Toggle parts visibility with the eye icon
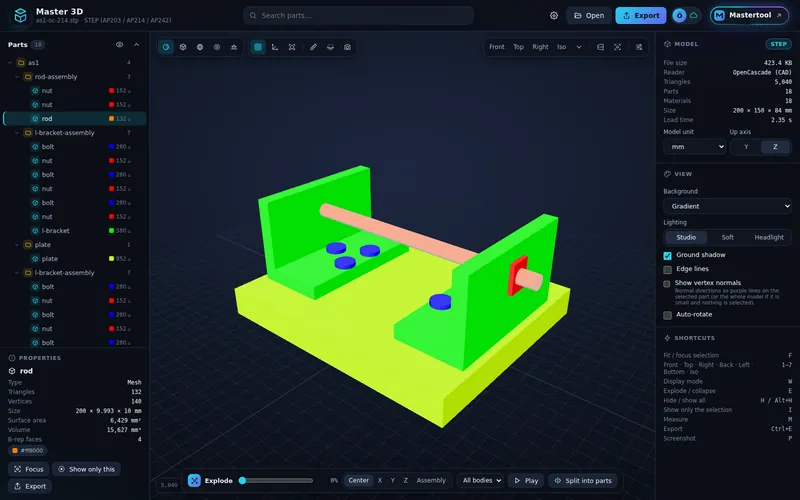This screenshot has height=500, width=800. pyautogui.click(x=119, y=45)
